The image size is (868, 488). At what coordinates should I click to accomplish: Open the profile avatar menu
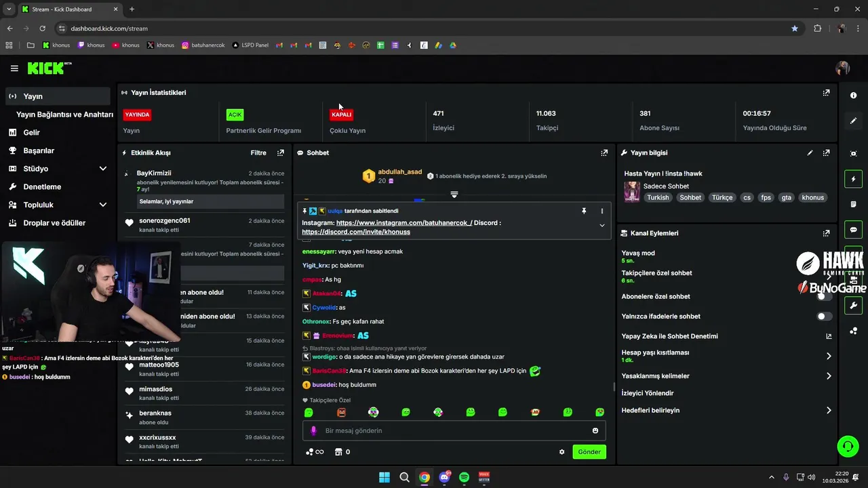click(842, 68)
